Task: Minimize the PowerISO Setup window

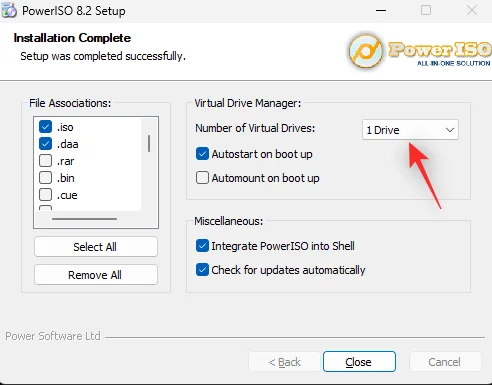Action: coord(381,10)
